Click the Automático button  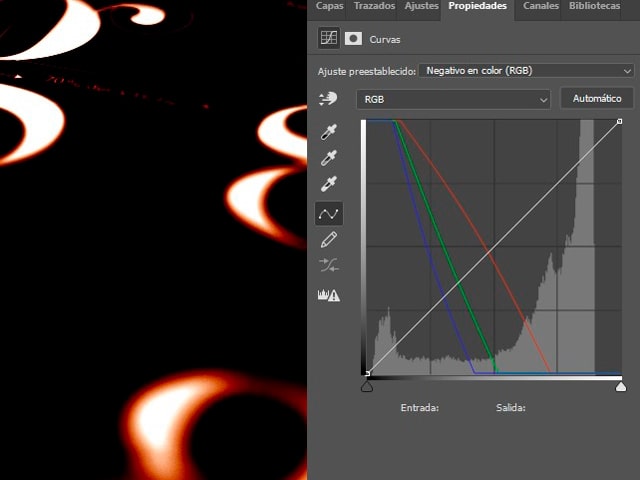596,99
